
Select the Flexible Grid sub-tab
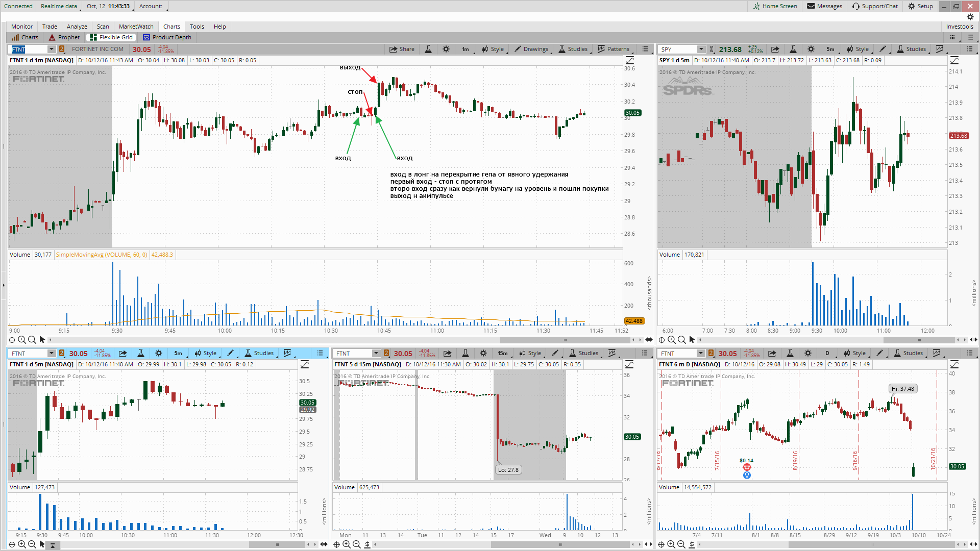[112, 37]
